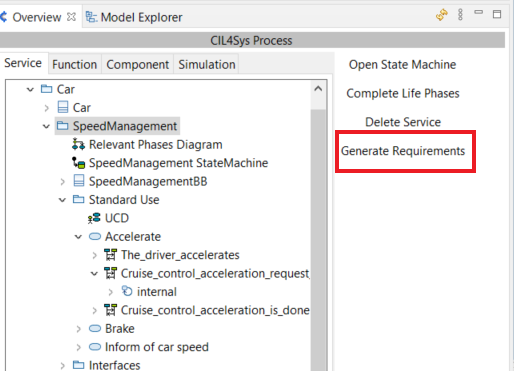Select the Component tab
The width and height of the screenshot is (514, 371).
tap(137, 64)
